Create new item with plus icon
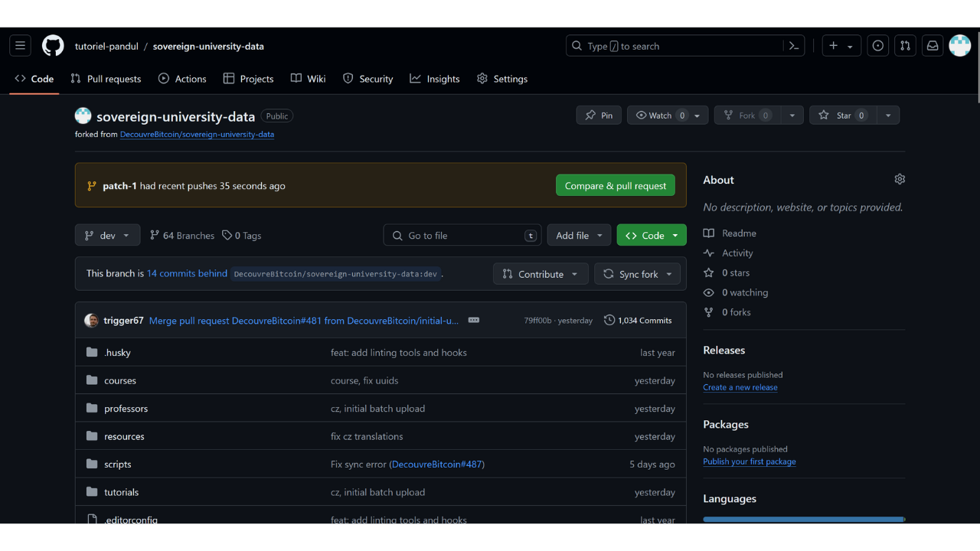 tap(834, 46)
